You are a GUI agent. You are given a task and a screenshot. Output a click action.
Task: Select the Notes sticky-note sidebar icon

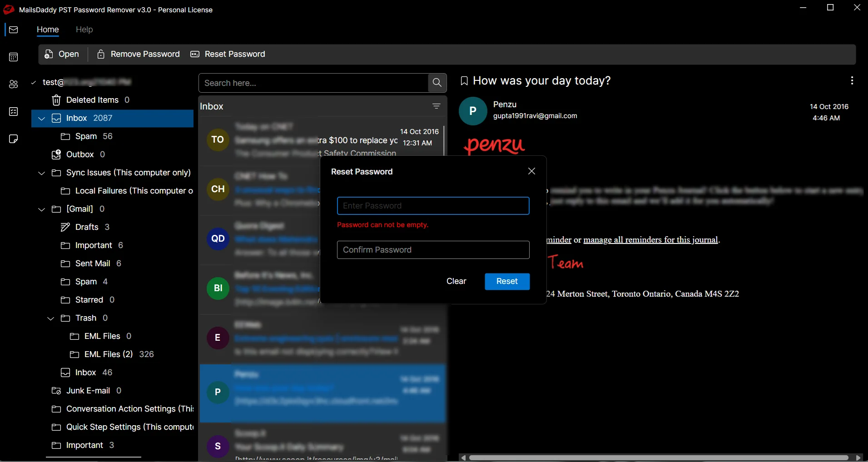(x=13, y=139)
